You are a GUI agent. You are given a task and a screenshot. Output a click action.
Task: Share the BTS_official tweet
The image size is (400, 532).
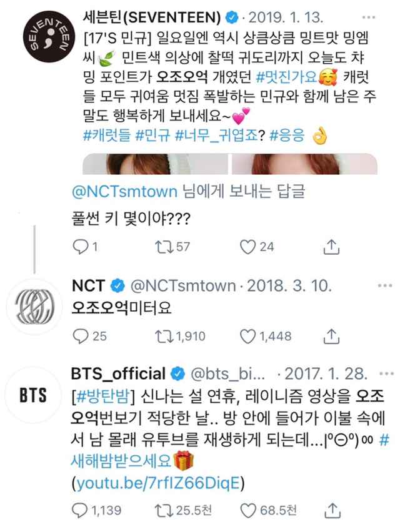coord(330,511)
